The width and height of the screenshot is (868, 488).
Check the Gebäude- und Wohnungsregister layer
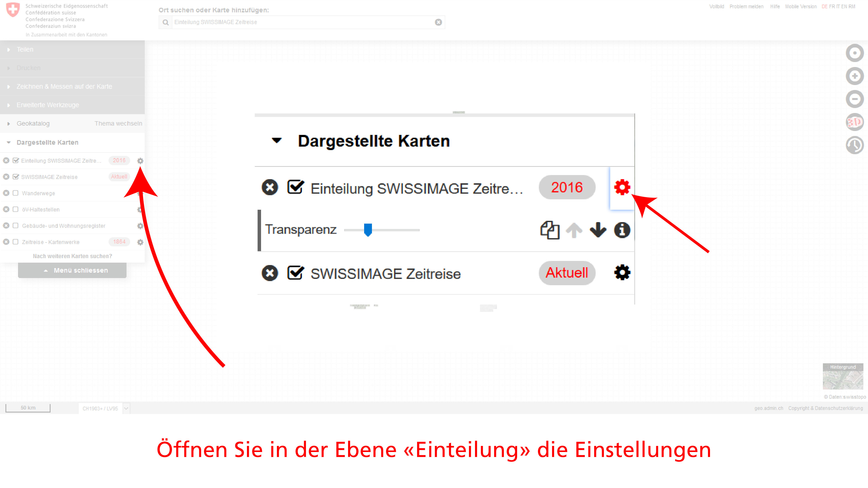pyautogui.click(x=15, y=226)
